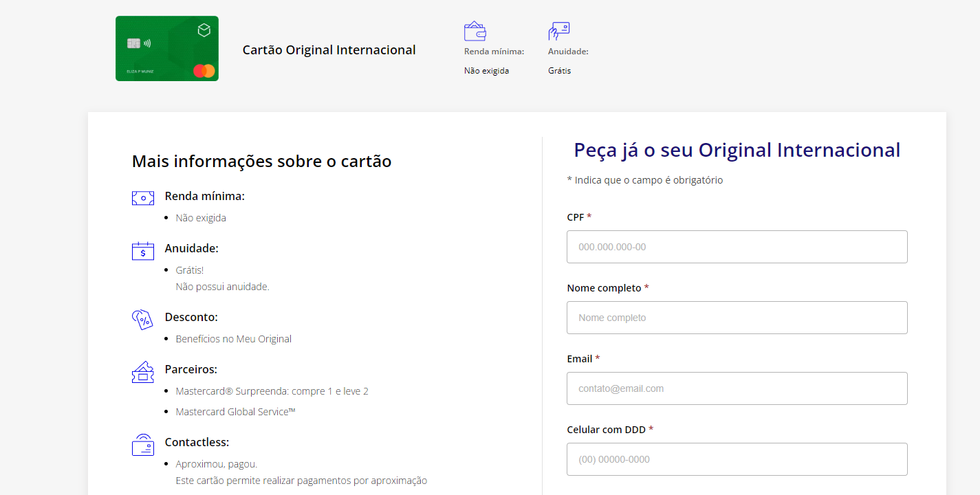This screenshot has height=495, width=980.
Task: Click the percent tag icon beside Desconto
Action: pos(142,320)
